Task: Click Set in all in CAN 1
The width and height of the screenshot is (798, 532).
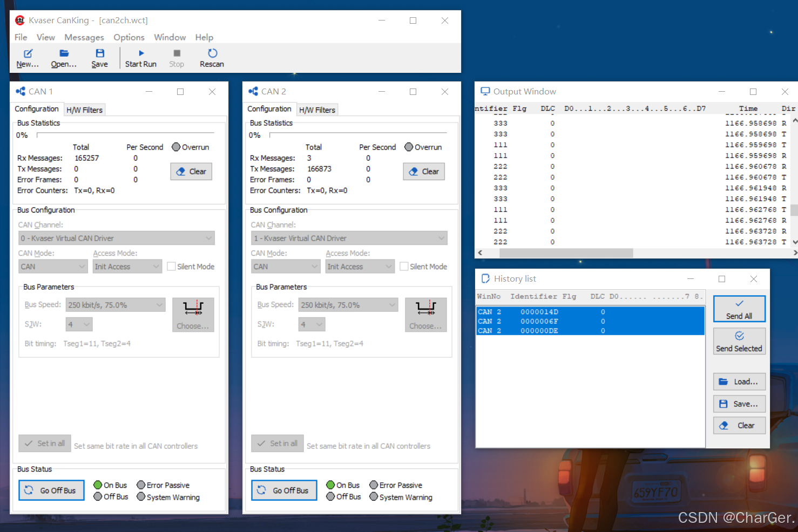Action: pyautogui.click(x=45, y=444)
